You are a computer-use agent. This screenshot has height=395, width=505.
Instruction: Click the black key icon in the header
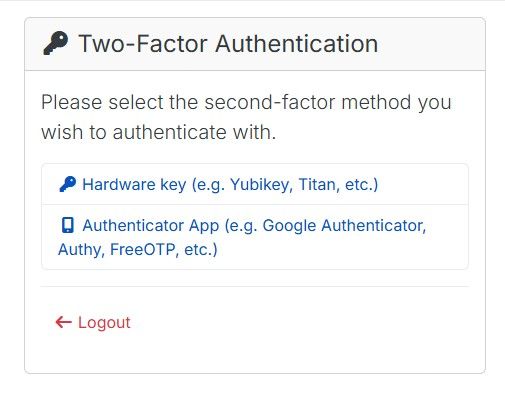56,43
